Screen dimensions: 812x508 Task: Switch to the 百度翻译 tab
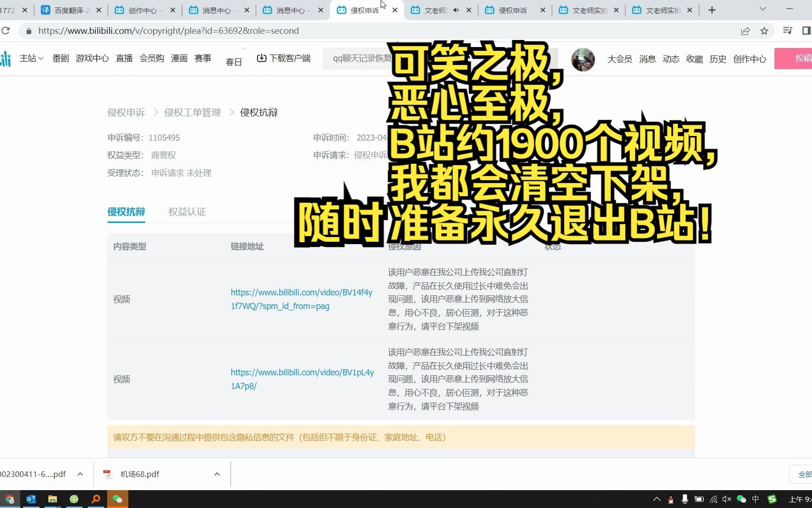point(70,10)
